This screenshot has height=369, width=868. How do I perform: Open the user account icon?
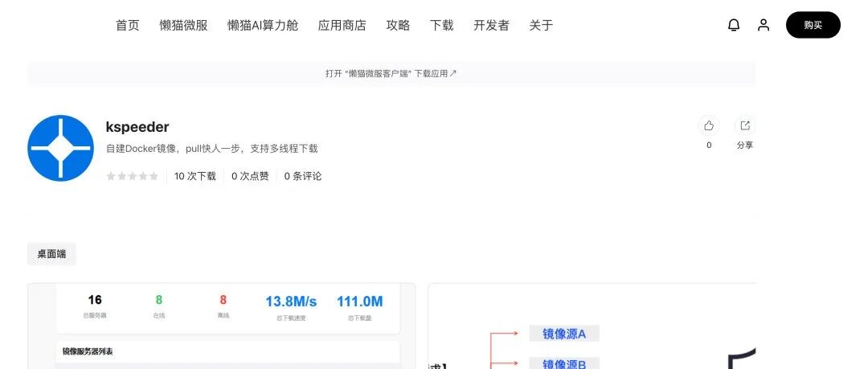pyautogui.click(x=764, y=25)
